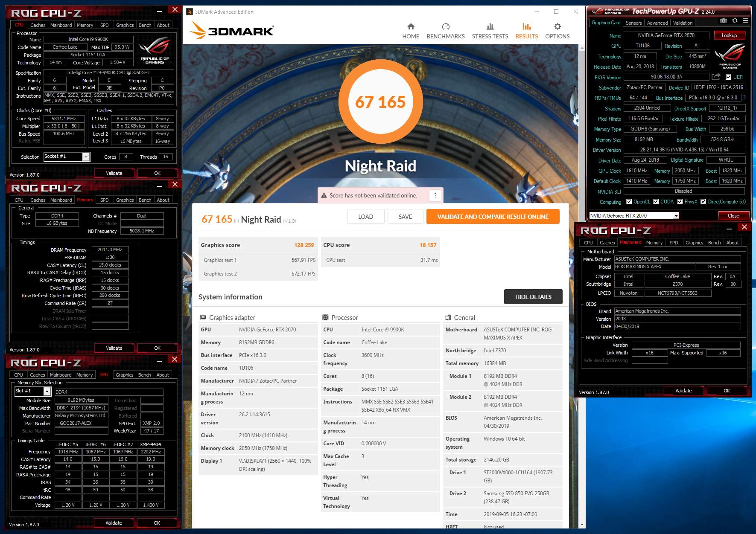The width and height of the screenshot is (756, 534).
Task: Toggle UEFI checkbox in GPU-Z
Action: click(x=728, y=77)
